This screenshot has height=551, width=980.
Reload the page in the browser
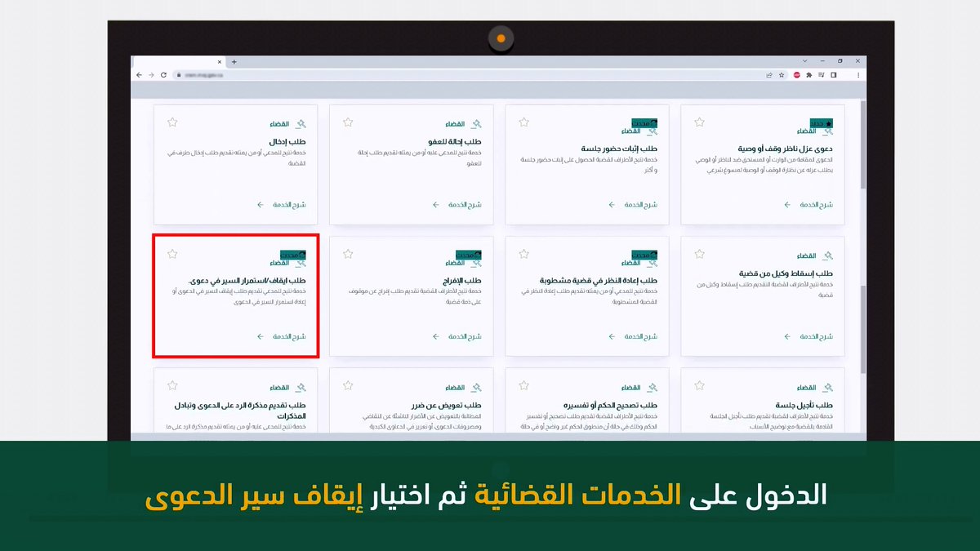(163, 74)
